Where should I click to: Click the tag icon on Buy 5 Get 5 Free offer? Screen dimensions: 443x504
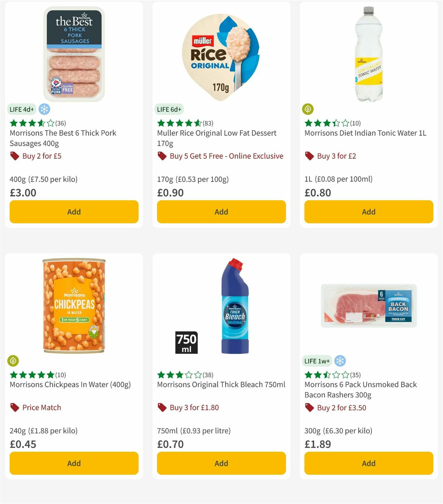[162, 156]
